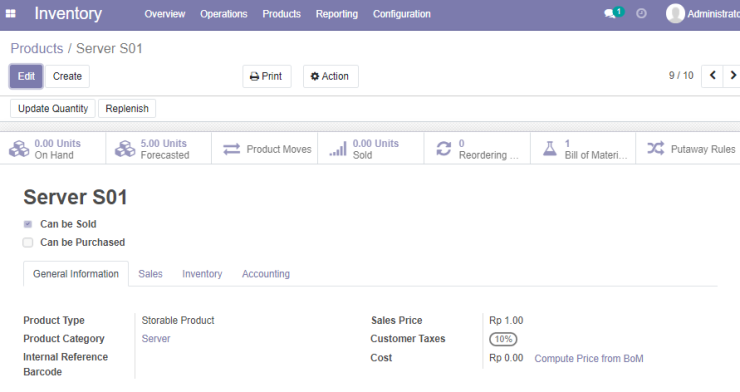Screen dimensions: 740x392
Task: Click the Edit button
Action: [x=26, y=76]
